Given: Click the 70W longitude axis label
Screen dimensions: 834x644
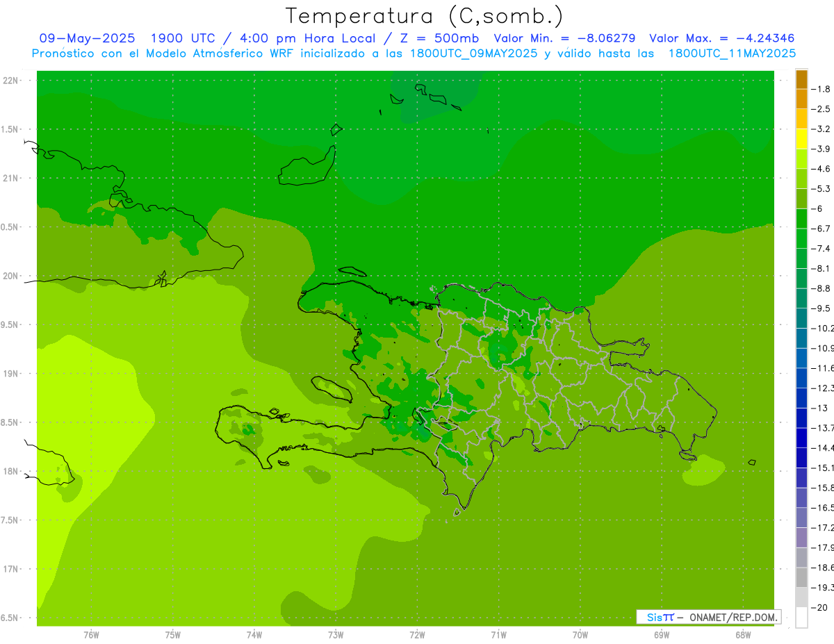Looking at the screenshot, I should [580, 635].
